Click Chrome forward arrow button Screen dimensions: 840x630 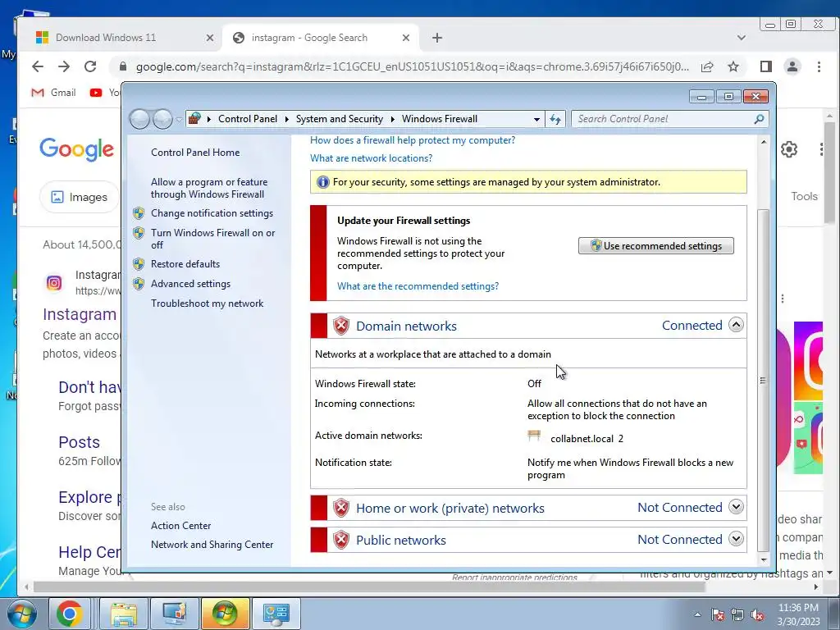pos(64,66)
